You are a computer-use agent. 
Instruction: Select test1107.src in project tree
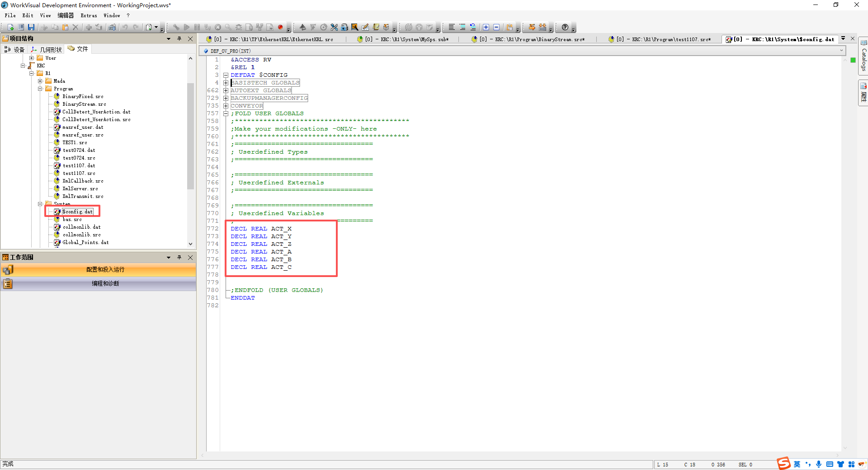pos(79,174)
